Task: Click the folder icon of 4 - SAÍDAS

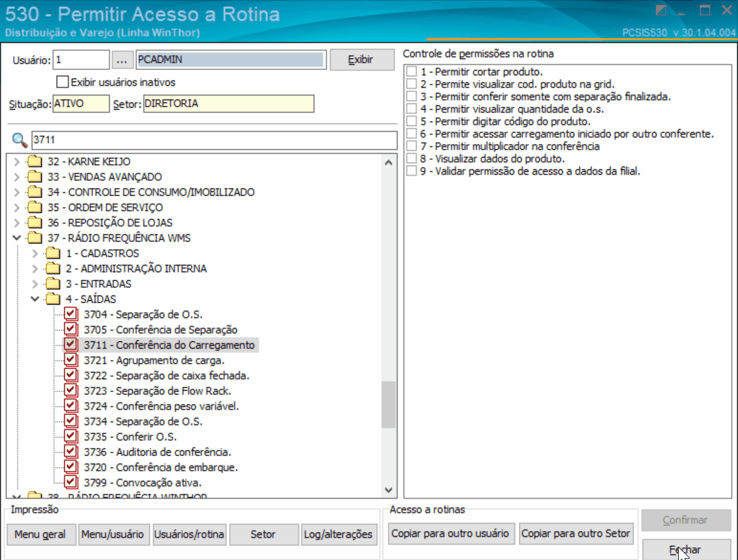Action: pos(53,299)
